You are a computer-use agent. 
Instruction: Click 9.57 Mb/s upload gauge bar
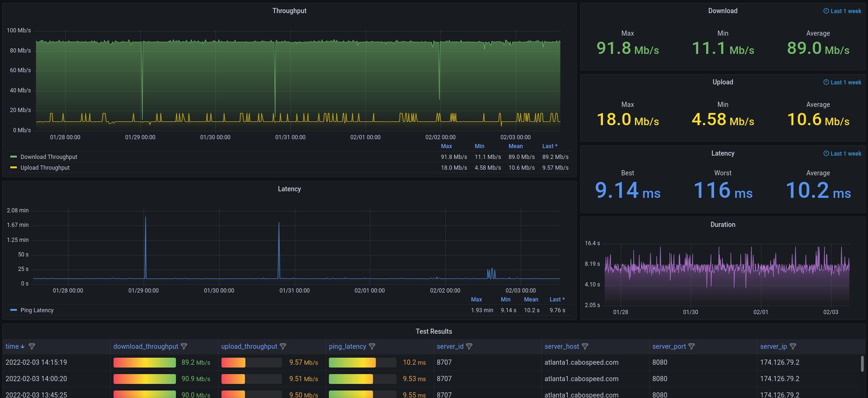pos(251,362)
